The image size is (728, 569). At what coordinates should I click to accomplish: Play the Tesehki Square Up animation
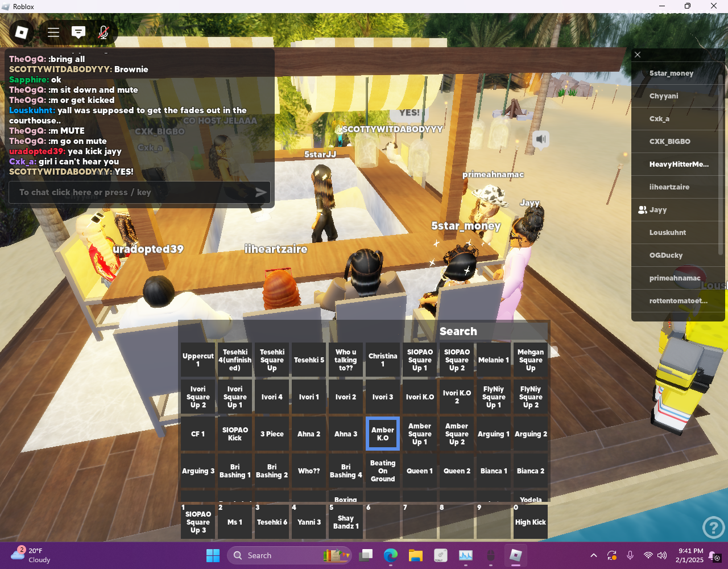pos(272,360)
